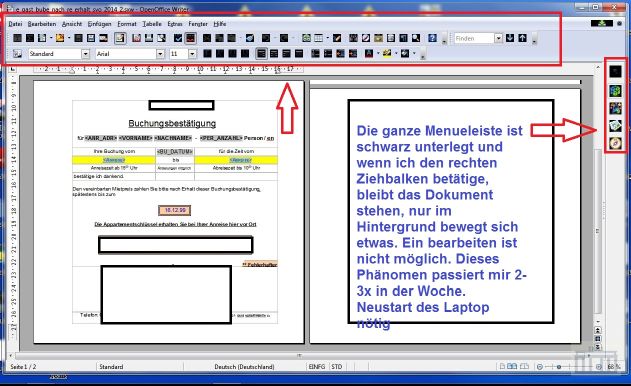Open Table icon dropdown arrow
Screen dimensions: 631x386
pos(328,38)
